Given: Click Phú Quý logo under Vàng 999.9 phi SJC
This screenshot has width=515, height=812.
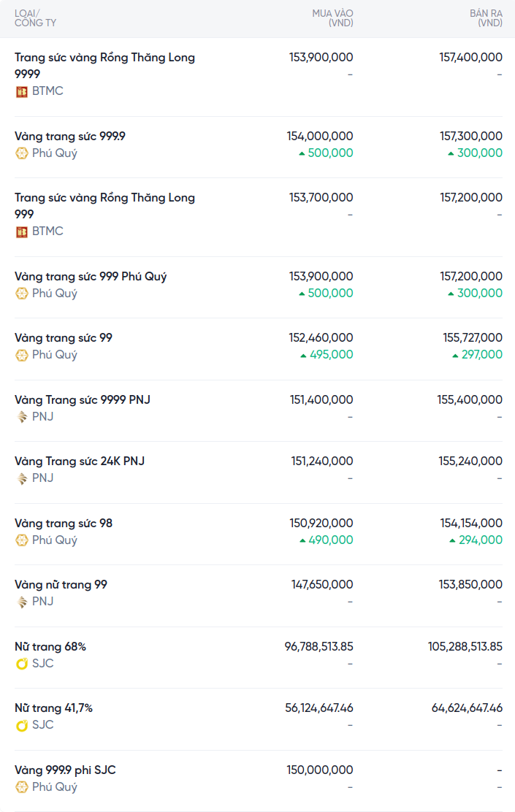Looking at the screenshot, I should (22, 787).
